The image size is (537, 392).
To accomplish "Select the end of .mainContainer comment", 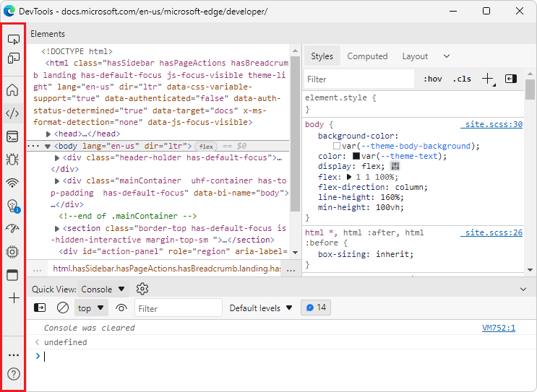I will (127, 216).
